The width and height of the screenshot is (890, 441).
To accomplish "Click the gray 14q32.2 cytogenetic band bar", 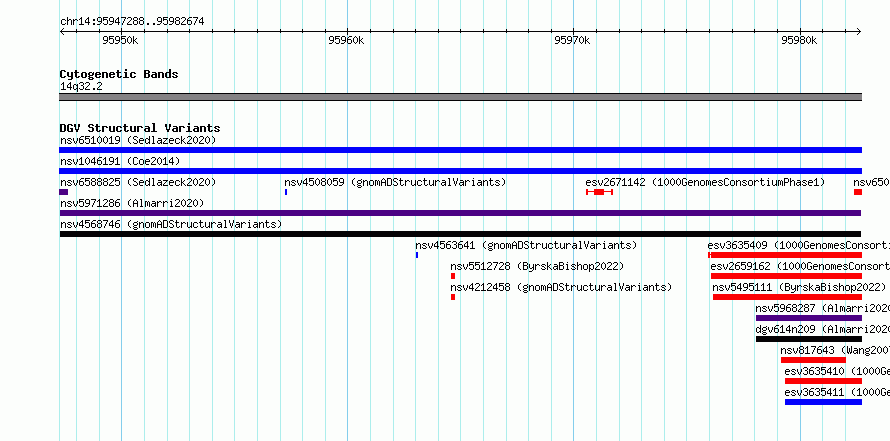I will pyautogui.click(x=460, y=97).
